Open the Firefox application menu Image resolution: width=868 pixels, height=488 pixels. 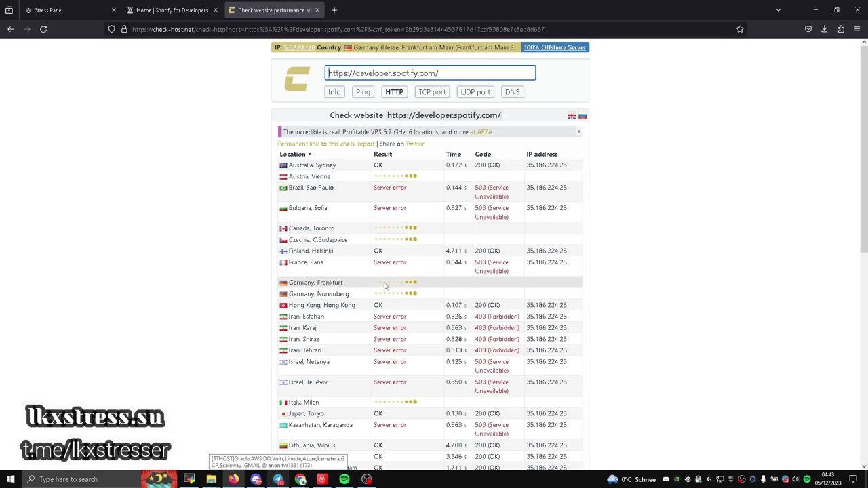click(857, 29)
